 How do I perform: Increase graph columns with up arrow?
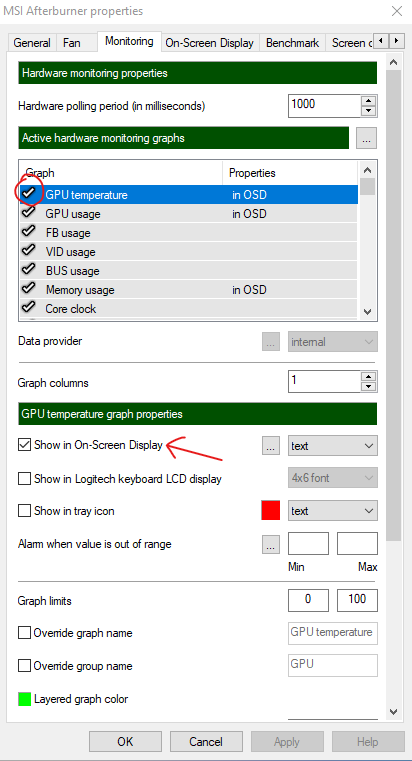coord(369,377)
